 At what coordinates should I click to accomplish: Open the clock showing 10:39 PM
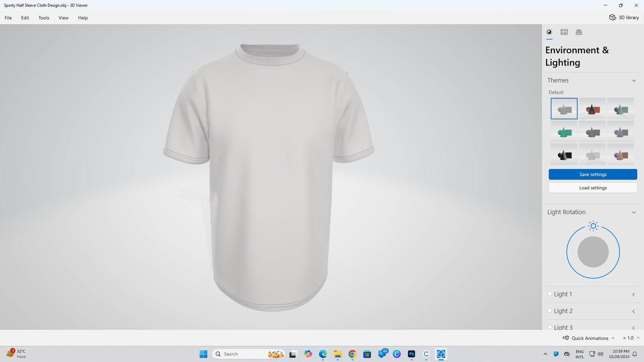point(619,354)
